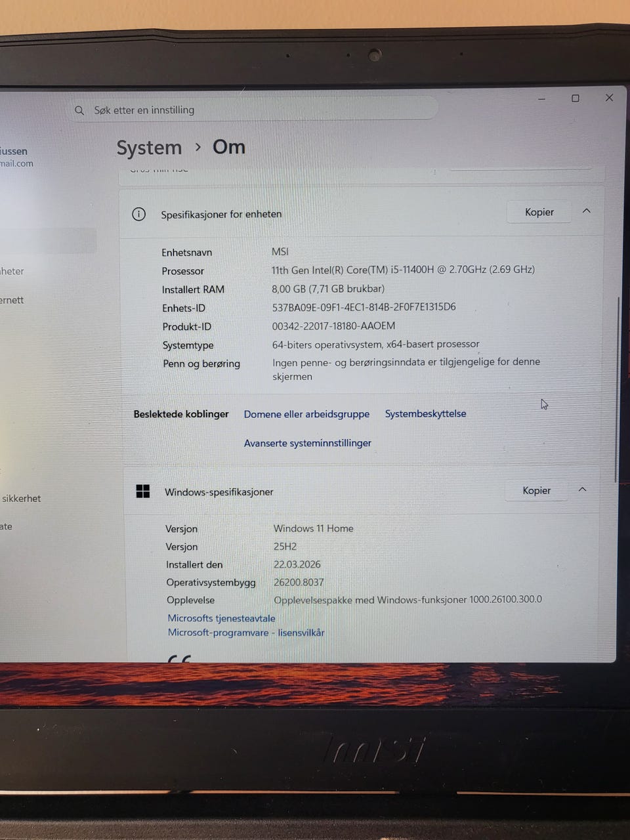This screenshot has width=630, height=840.
Task: Collapse the Spesifikasjoner for enheten section
Action: [x=587, y=211]
